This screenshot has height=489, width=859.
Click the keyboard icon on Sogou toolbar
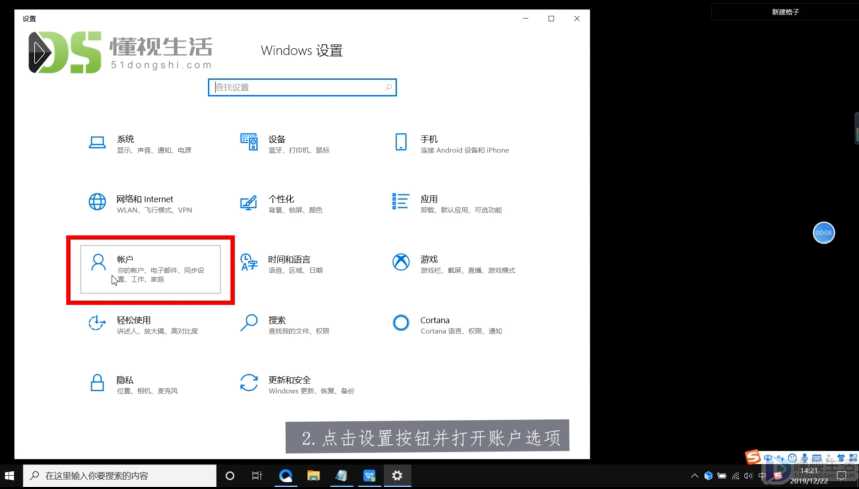click(x=817, y=458)
